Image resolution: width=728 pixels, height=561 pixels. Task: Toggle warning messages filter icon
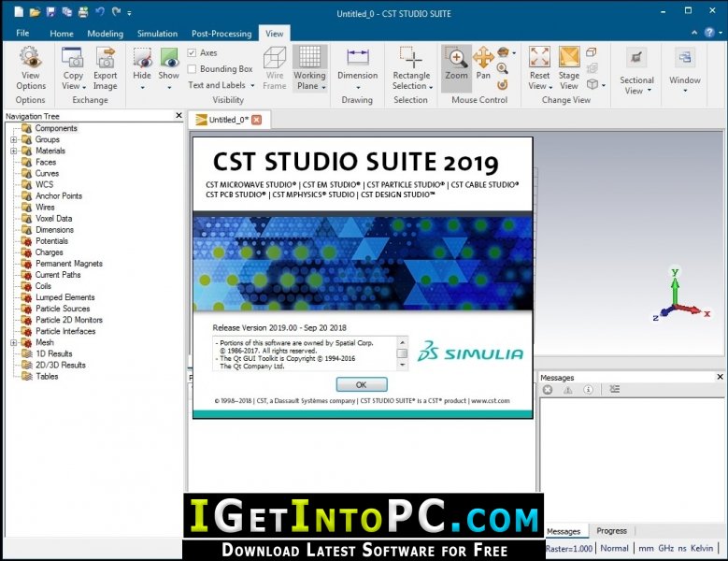click(x=568, y=390)
